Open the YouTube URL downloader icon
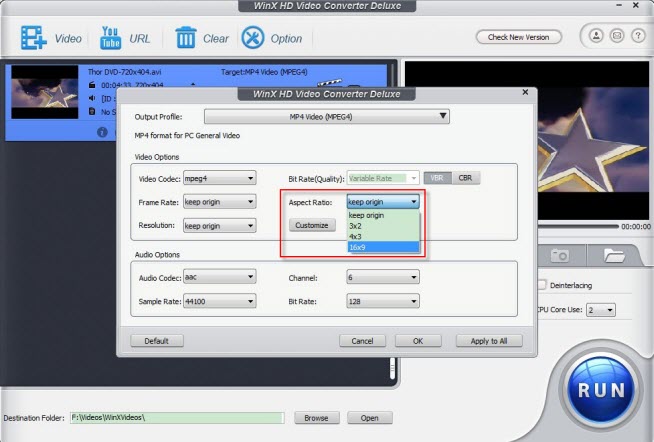The width and height of the screenshot is (654, 442). pyautogui.click(x=111, y=38)
